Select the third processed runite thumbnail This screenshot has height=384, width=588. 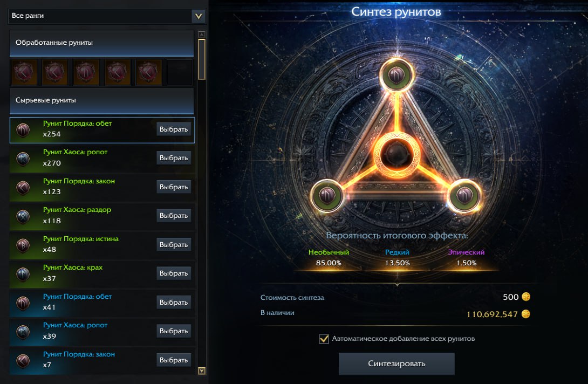tap(86, 72)
